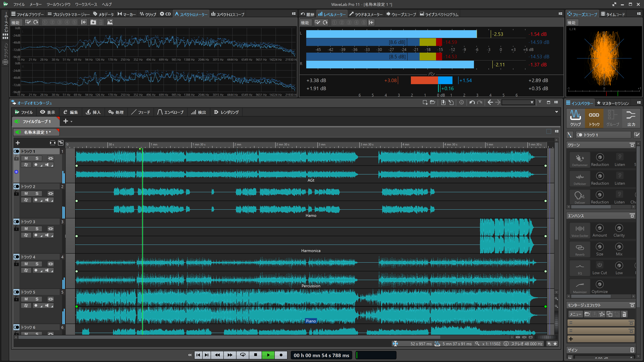Toggle Track 2 lock icon
This screenshot has width=644, height=362.
click(x=16, y=193)
